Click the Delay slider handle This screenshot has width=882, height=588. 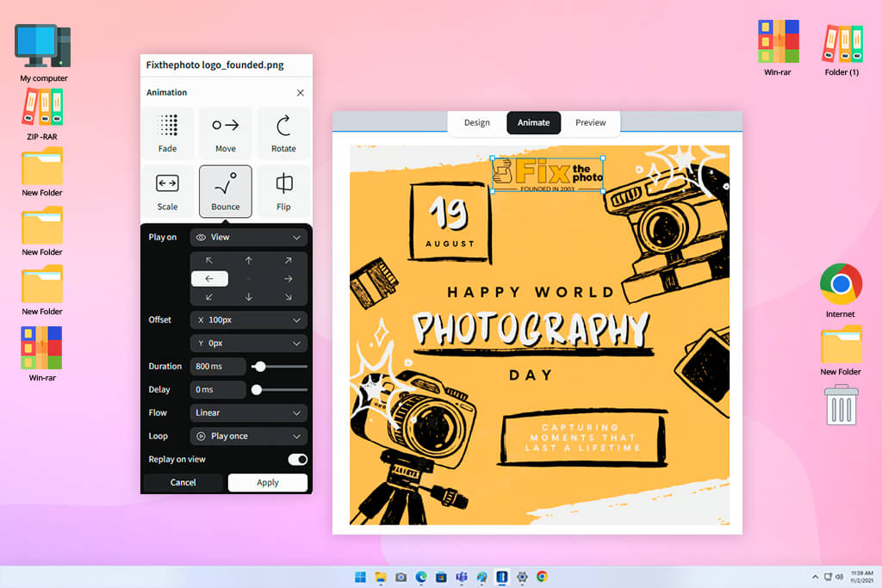pos(257,390)
